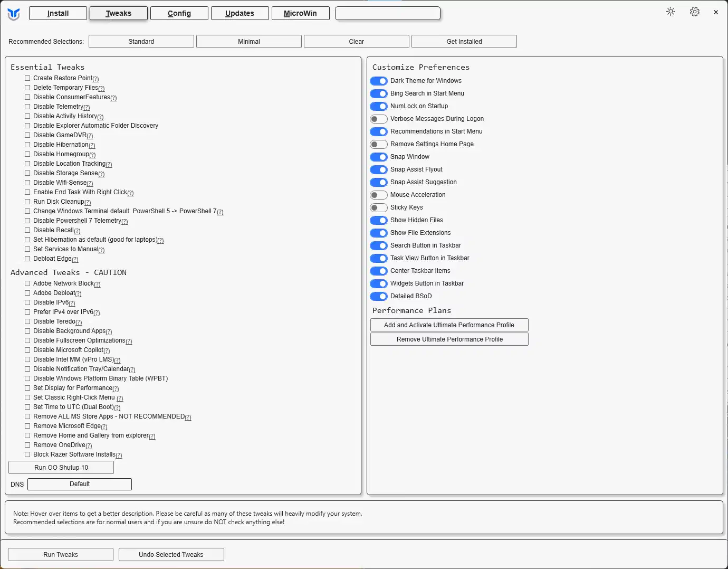
Task: Open the MicroWin tab
Action: click(x=300, y=13)
